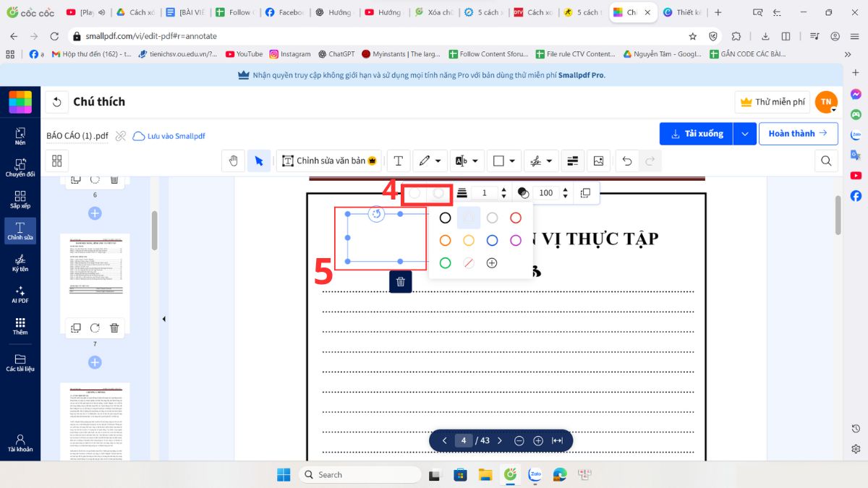Pick the black border color
This screenshot has width=868, height=488.
445,218
